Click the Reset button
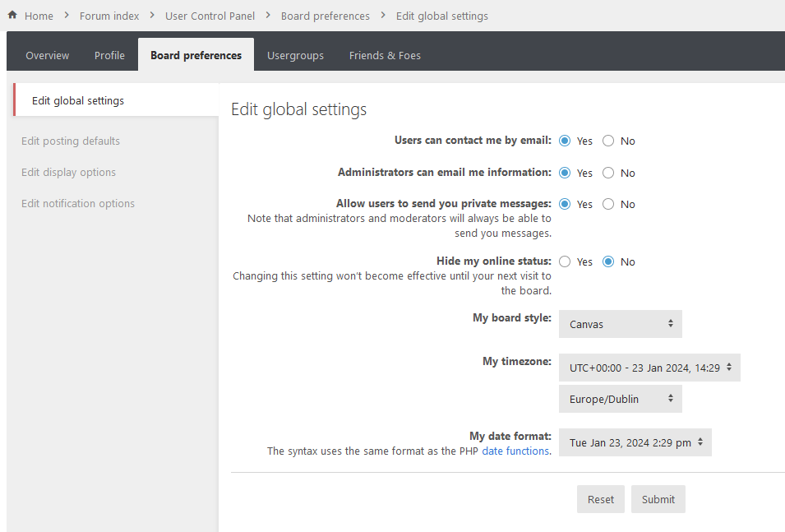 click(x=601, y=499)
